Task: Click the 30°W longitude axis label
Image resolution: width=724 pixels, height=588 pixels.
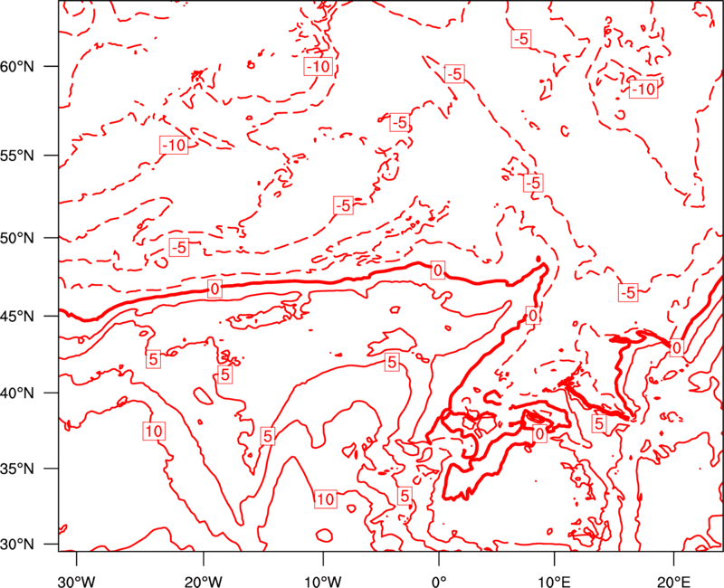Action: point(76,581)
